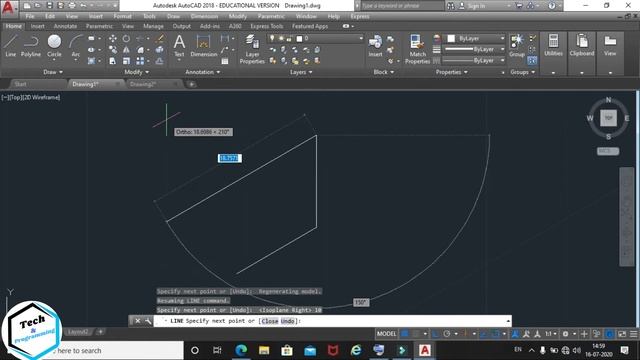Click the Rotate tool in Modify panel
Image resolution: width=640 pixels, height=360 pixels.
coord(126,38)
